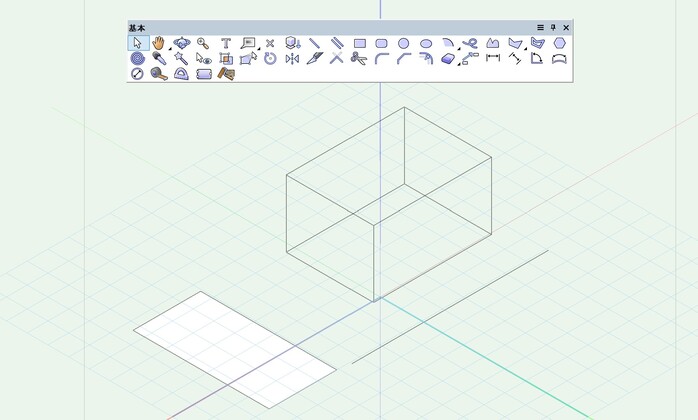Screen dimensions: 698x420
Task: Select the Diametrical Dimension circle tool
Action: [137, 73]
